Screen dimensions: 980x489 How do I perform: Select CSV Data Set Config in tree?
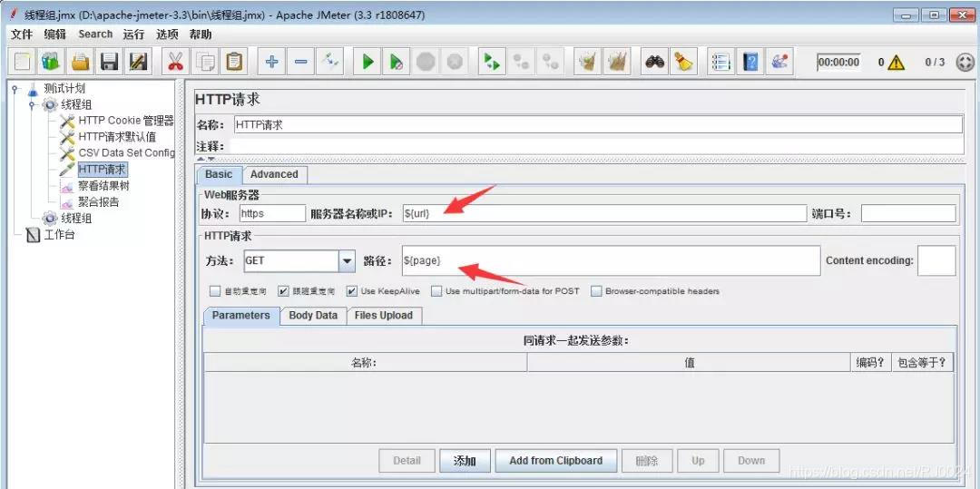tap(126, 153)
